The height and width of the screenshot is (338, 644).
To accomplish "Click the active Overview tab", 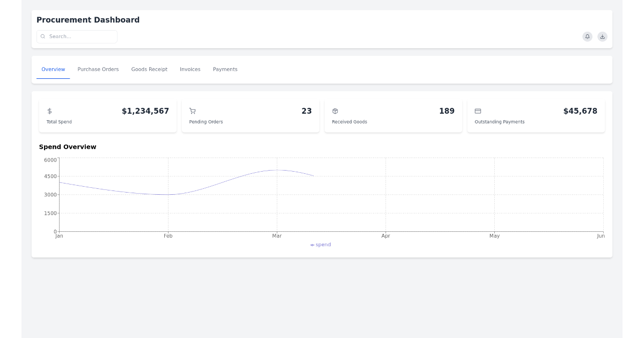I will [53, 69].
